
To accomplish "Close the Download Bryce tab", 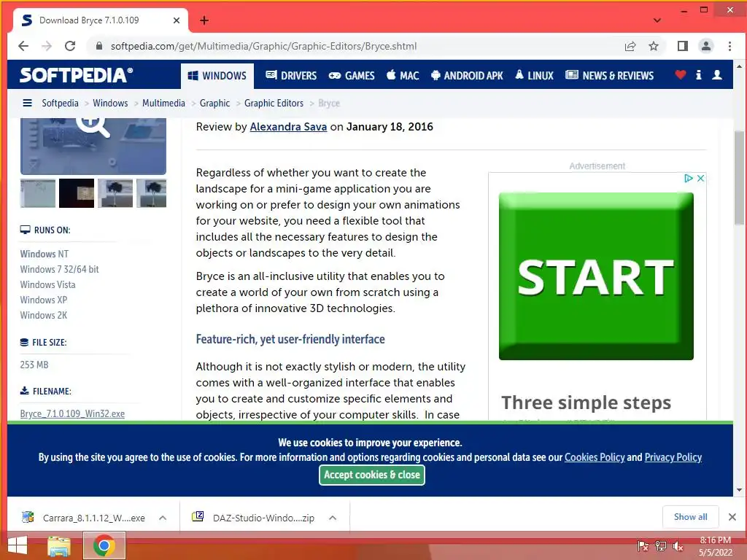I will pyautogui.click(x=177, y=20).
